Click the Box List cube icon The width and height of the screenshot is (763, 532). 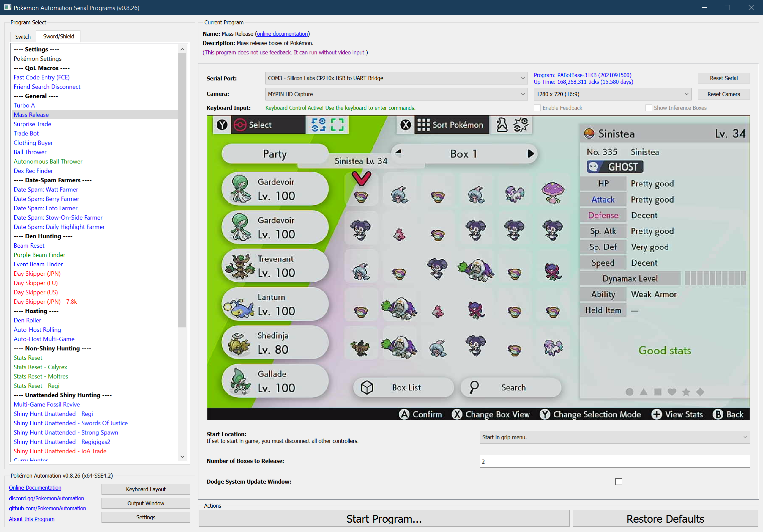coord(367,387)
